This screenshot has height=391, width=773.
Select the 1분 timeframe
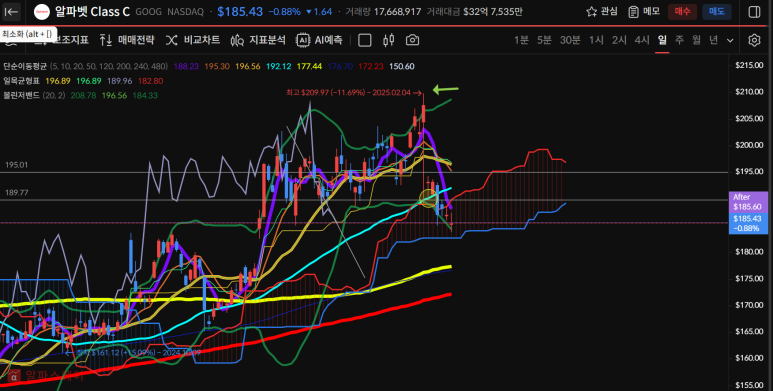[521, 40]
